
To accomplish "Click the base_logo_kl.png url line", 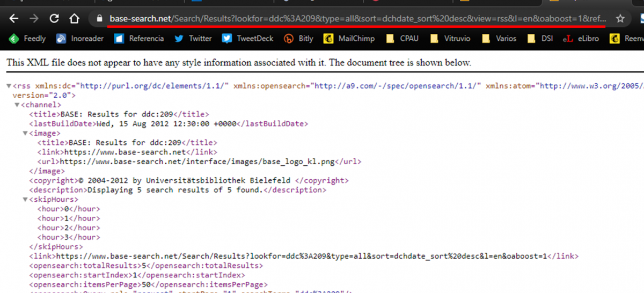I will pos(199,162).
